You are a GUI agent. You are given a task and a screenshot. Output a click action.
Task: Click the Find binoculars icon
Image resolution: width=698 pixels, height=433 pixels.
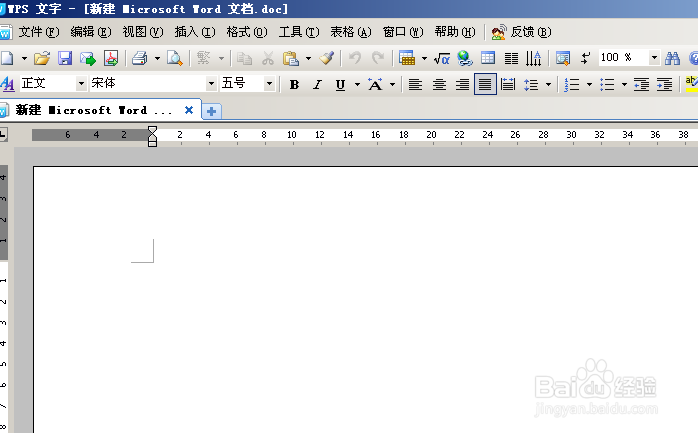click(x=672, y=58)
